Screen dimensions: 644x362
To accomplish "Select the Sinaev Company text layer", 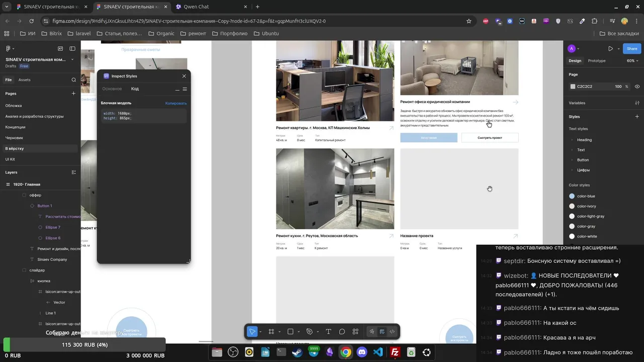I will [52, 259].
